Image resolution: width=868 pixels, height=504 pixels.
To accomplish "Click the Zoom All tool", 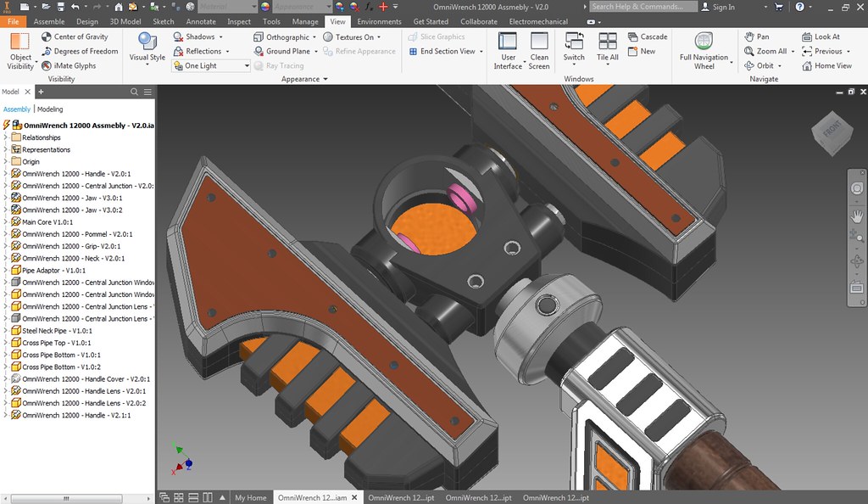I will [765, 51].
